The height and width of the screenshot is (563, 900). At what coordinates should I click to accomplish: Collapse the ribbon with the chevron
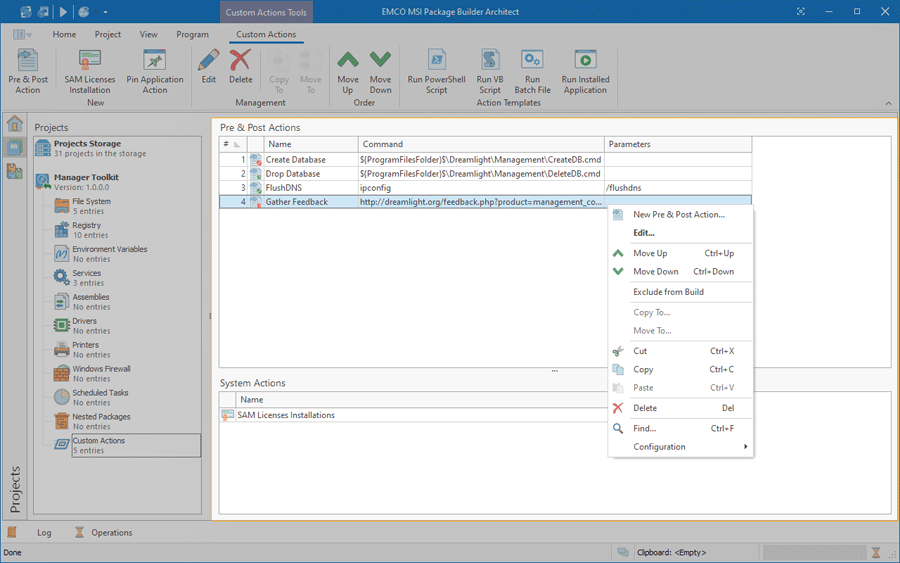tap(889, 103)
